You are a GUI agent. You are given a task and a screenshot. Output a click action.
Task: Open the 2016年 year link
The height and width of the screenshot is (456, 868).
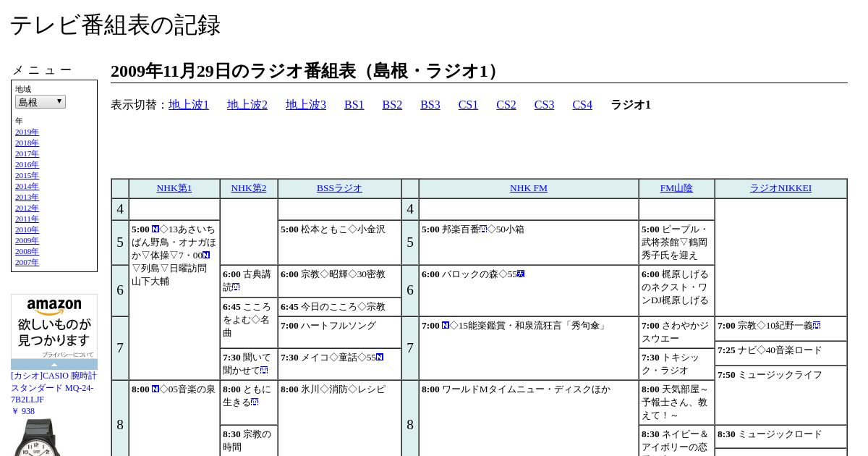(x=27, y=164)
